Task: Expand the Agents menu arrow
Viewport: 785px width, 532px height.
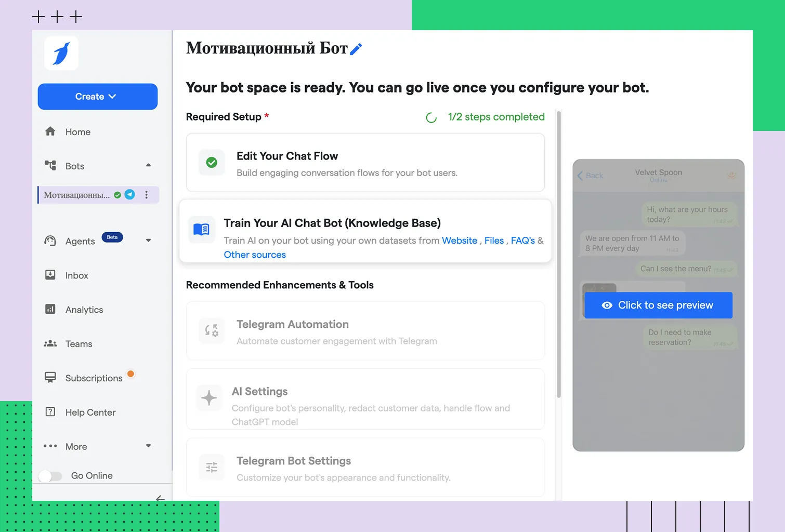Action: point(148,241)
